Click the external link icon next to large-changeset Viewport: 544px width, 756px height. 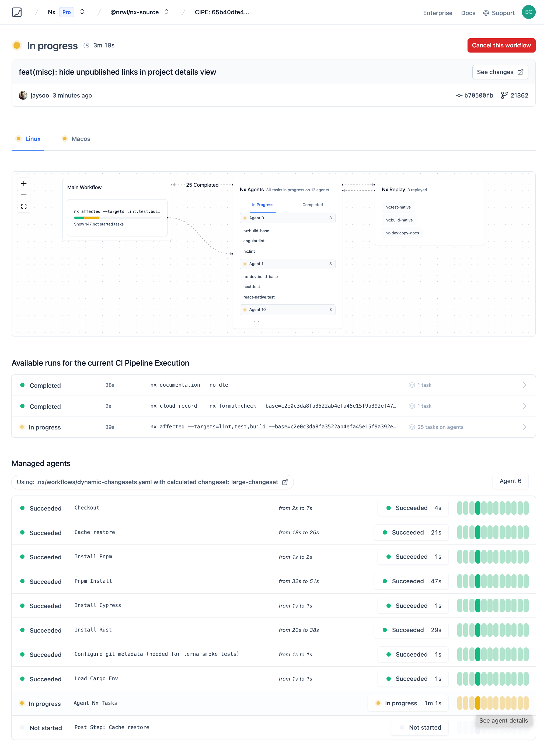[x=285, y=482]
